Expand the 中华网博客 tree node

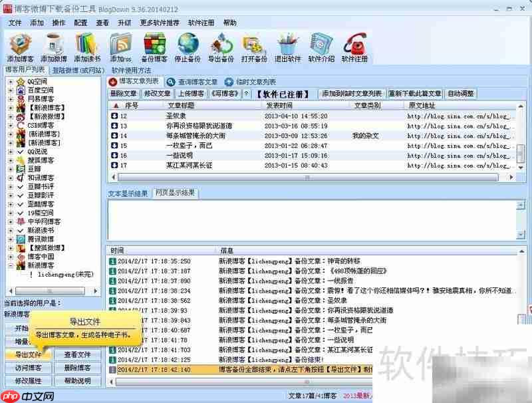pyautogui.click(x=11, y=222)
